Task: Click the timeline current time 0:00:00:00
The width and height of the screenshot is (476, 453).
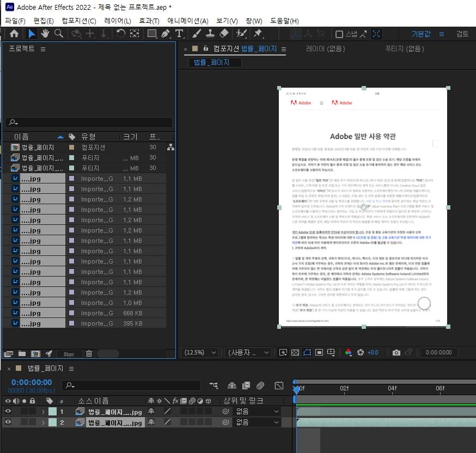Action: [32, 382]
